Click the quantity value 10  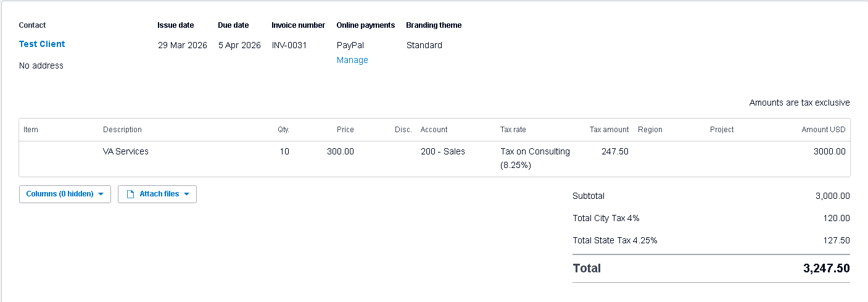coord(284,151)
